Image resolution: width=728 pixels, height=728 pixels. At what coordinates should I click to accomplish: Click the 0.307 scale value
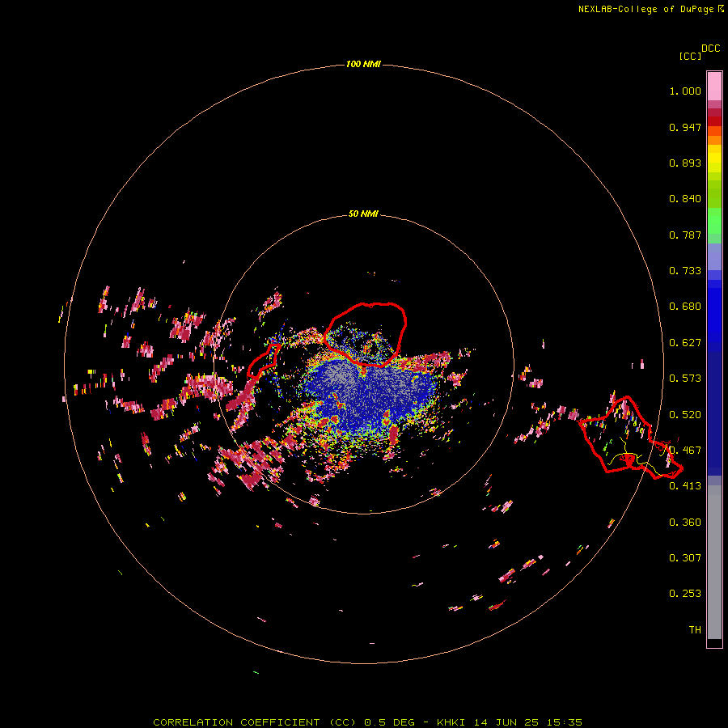tap(685, 557)
